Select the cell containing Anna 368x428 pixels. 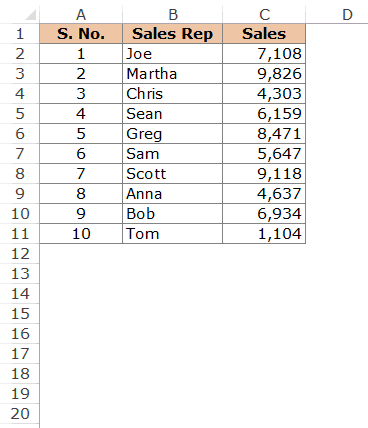coord(172,194)
